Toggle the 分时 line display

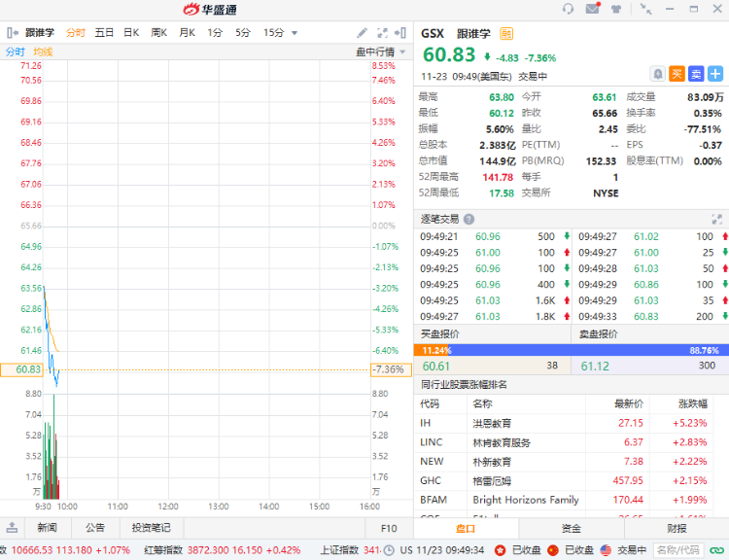(16, 52)
